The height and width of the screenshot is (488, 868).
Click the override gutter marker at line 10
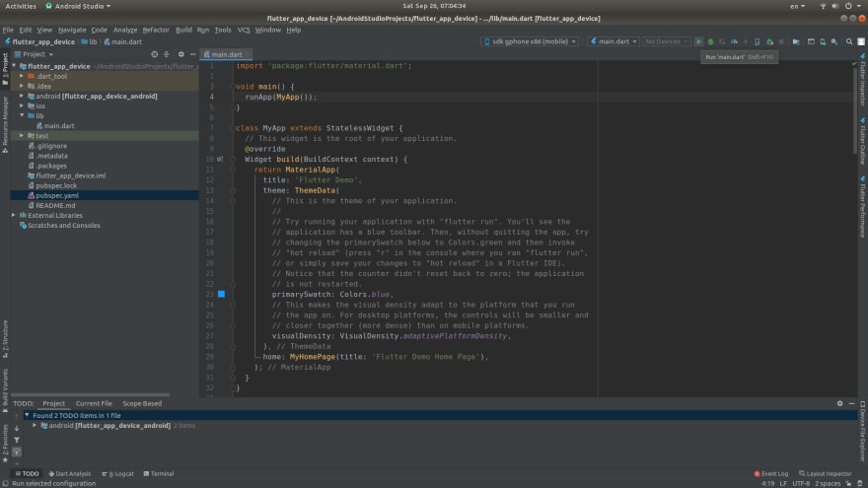click(x=220, y=160)
